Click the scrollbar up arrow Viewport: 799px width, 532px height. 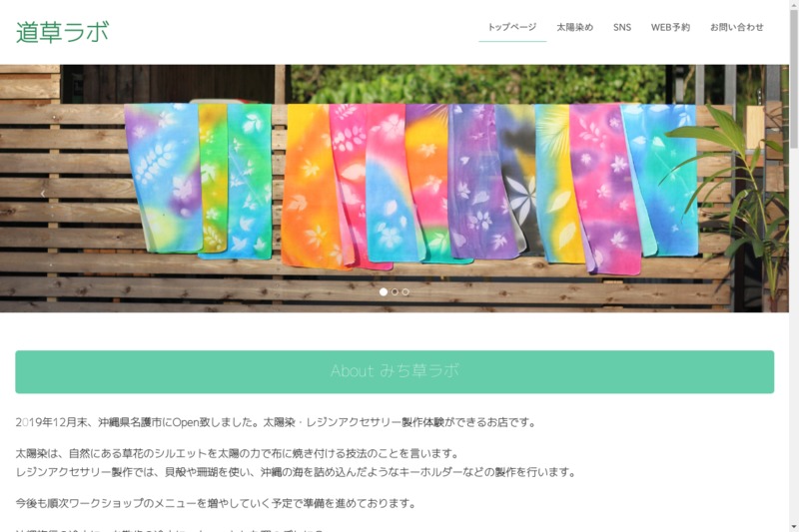click(x=794, y=4)
